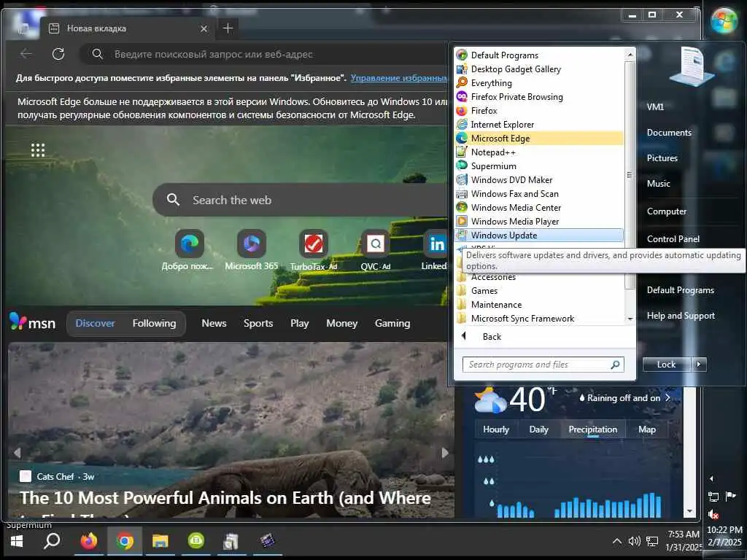The image size is (747, 560).
Task: Expand the Raining off and on weather arrow
Action: pos(668,397)
